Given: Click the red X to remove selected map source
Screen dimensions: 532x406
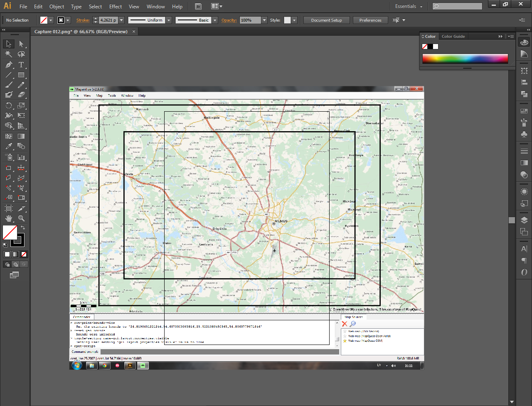Looking at the screenshot, I should (x=345, y=324).
